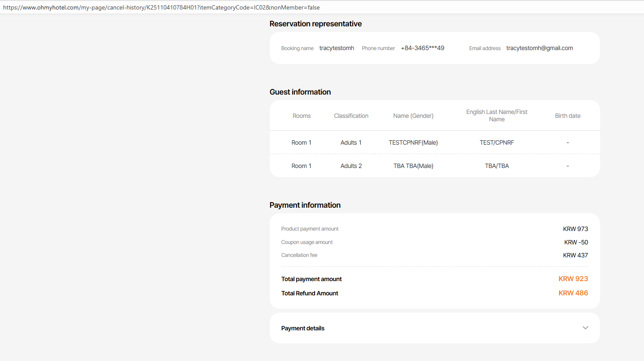
Task: Click the Total payment amount KRW 923 value
Action: click(x=573, y=279)
